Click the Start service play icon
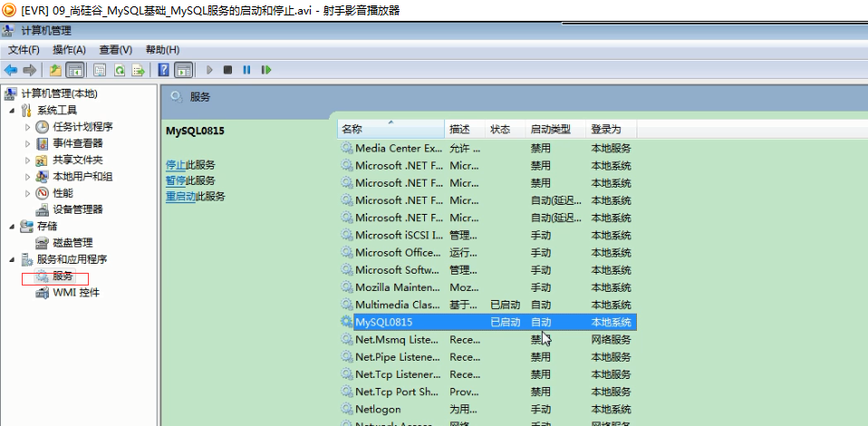This screenshot has height=426, width=868. tap(209, 70)
